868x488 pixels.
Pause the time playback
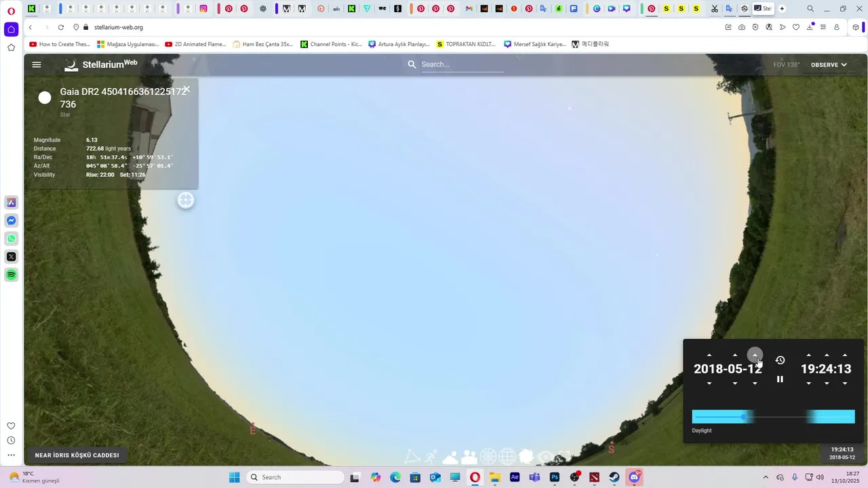(x=780, y=379)
